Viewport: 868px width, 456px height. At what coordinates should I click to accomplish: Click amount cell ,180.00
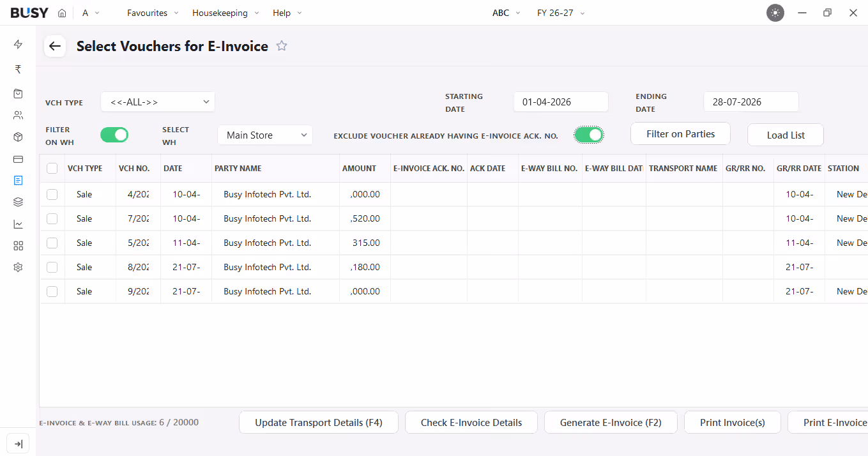365,267
